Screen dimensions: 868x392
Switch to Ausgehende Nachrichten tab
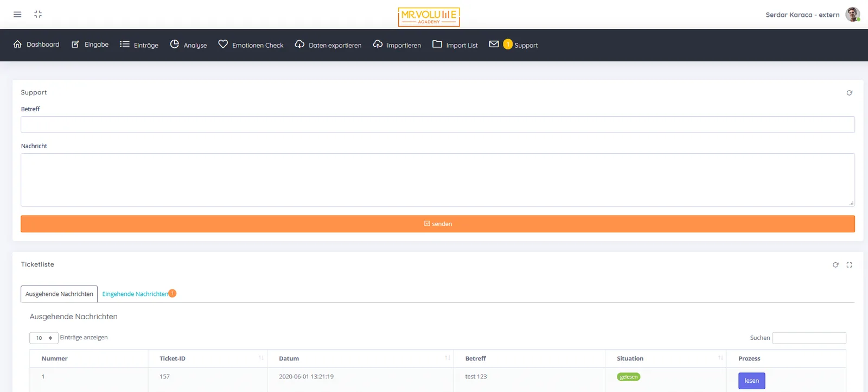59,294
